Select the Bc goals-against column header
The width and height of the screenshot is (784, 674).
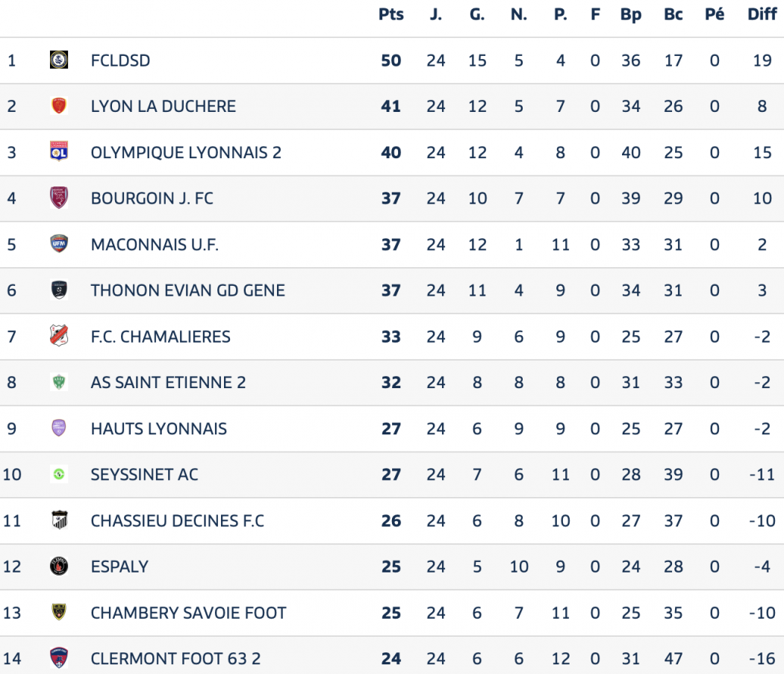pos(673,14)
